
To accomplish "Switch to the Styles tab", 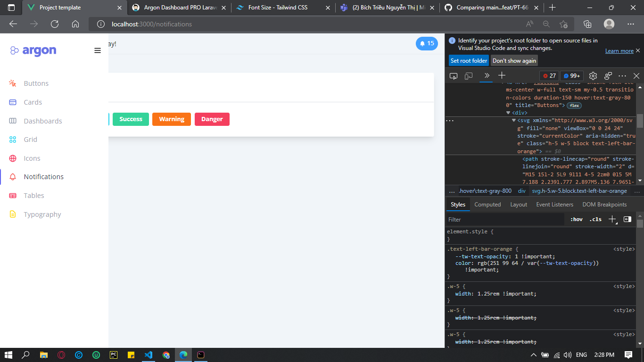I will (458, 205).
